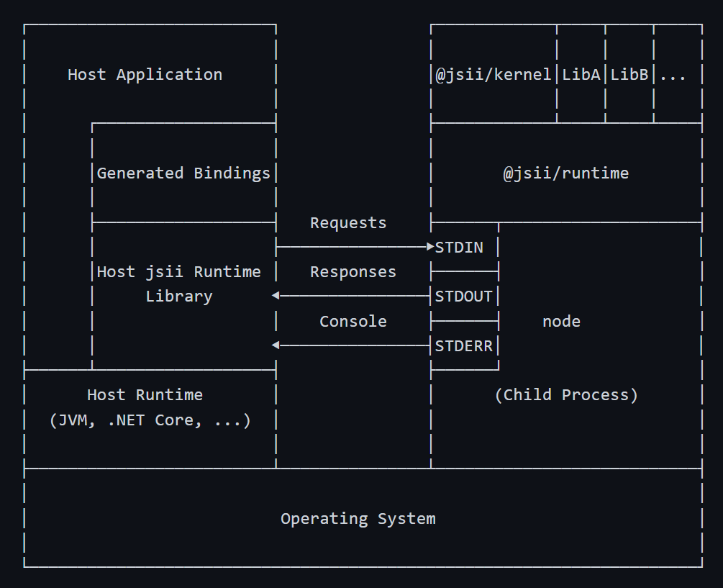Click the Operating System label
The height and width of the screenshot is (588, 723).
point(358,518)
